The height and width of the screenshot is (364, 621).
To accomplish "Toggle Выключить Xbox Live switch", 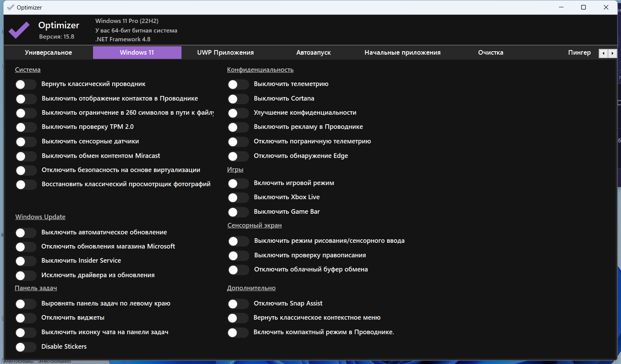I will click(x=238, y=198).
